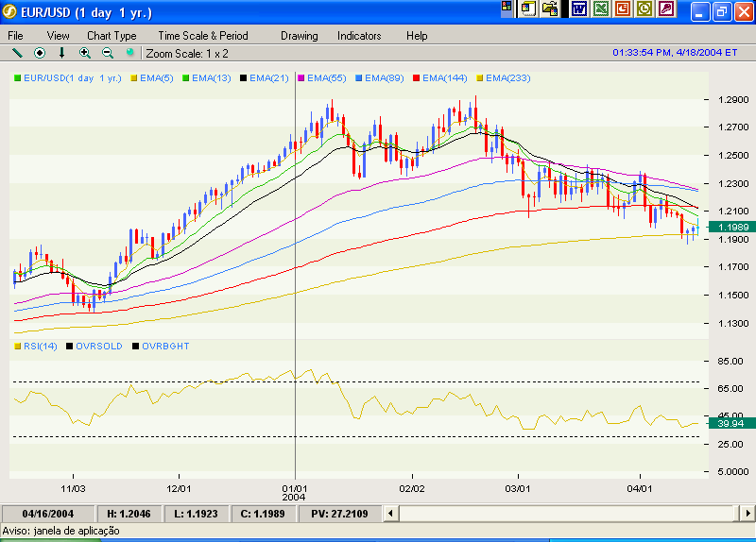Click the current price tag 1.1989
The width and height of the screenshot is (756, 542).
coord(732,227)
